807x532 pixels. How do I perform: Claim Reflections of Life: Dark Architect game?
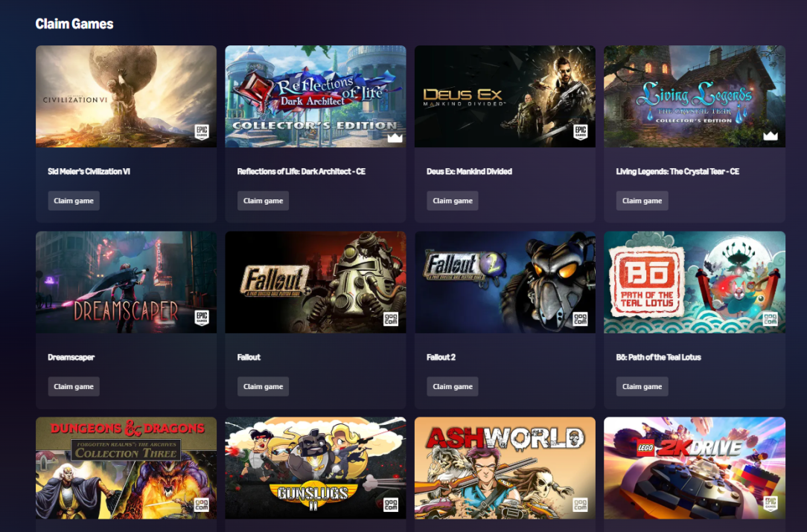coord(263,201)
